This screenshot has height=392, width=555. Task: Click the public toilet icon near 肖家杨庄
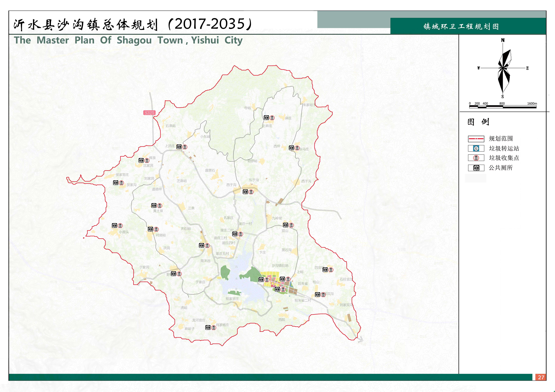coord(208,328)
